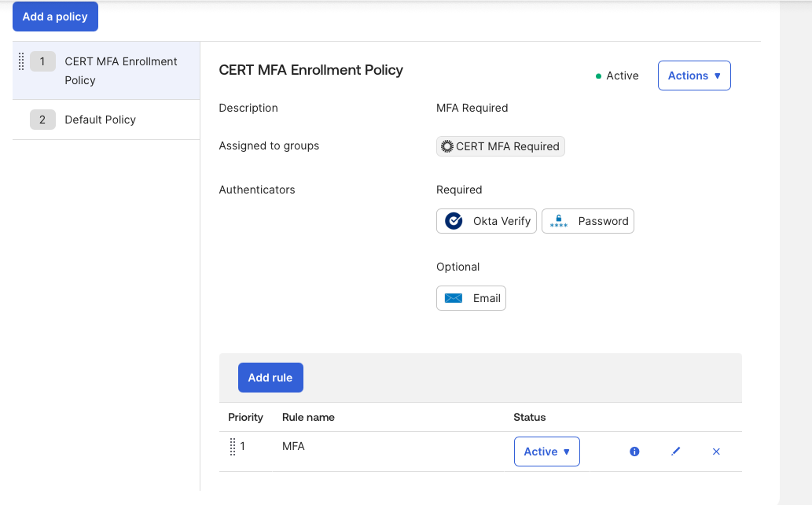Screen dimensions: 812x505
Task: Click the number 1 priority badge
Action: pyautogui.click(x=42, y=61)
